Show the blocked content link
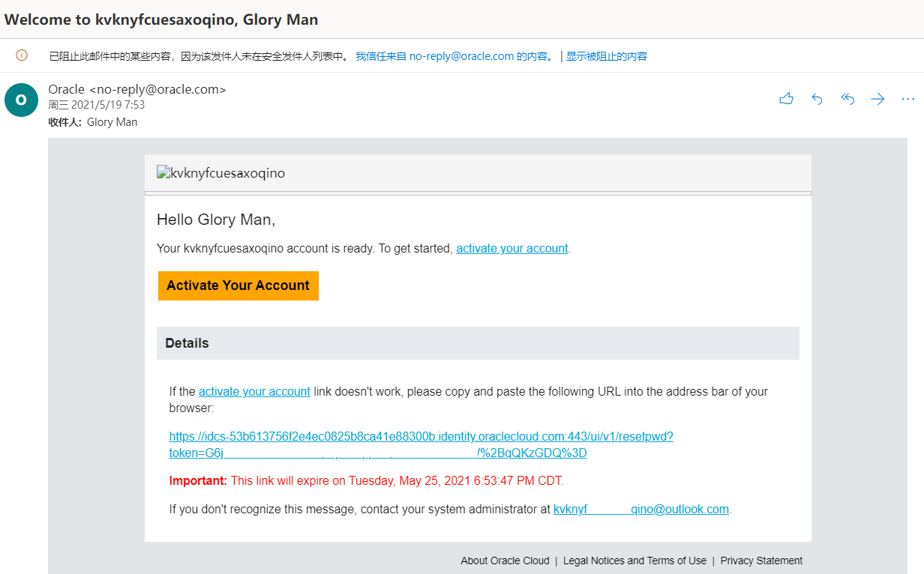Viewport: 924px width, 574px height. pos(607,56)
